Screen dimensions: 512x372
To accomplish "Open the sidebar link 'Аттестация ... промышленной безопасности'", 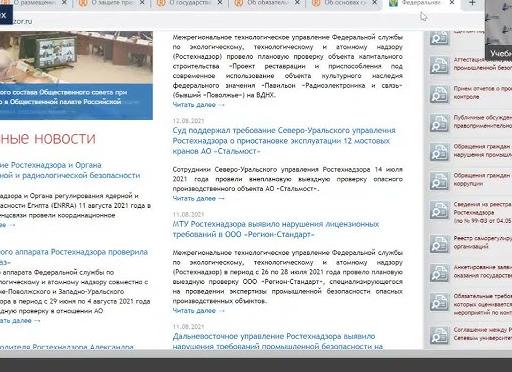I will point(482,64).
